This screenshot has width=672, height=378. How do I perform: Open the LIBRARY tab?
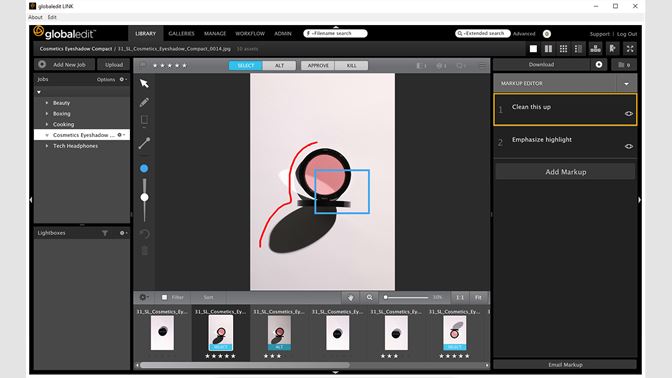click(146, 33)
